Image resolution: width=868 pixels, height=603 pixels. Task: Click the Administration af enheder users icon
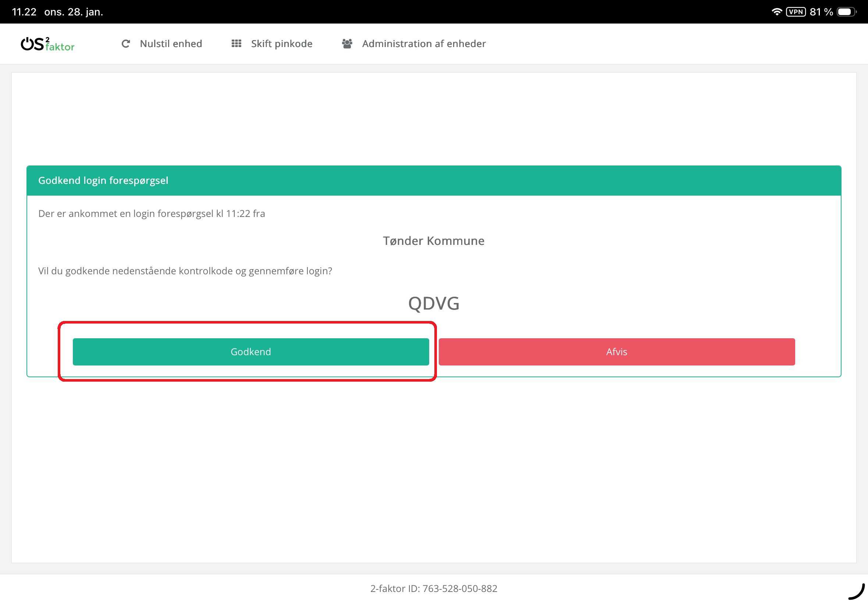pyautogui.click(x=347, y=44)
